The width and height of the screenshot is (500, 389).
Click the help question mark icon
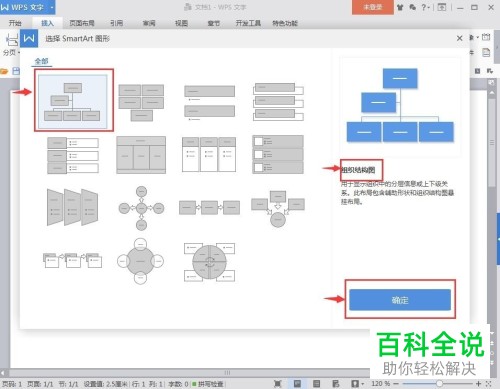[x=423, y=7]
